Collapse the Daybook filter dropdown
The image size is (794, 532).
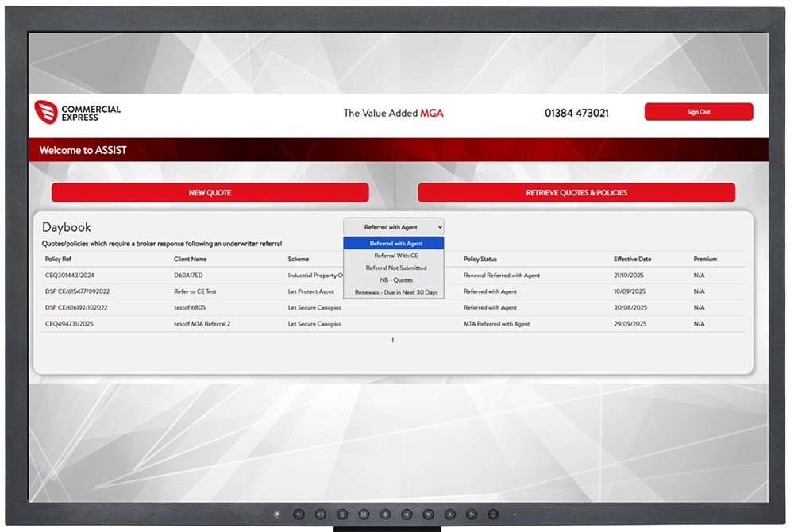[x=393, y=227]
